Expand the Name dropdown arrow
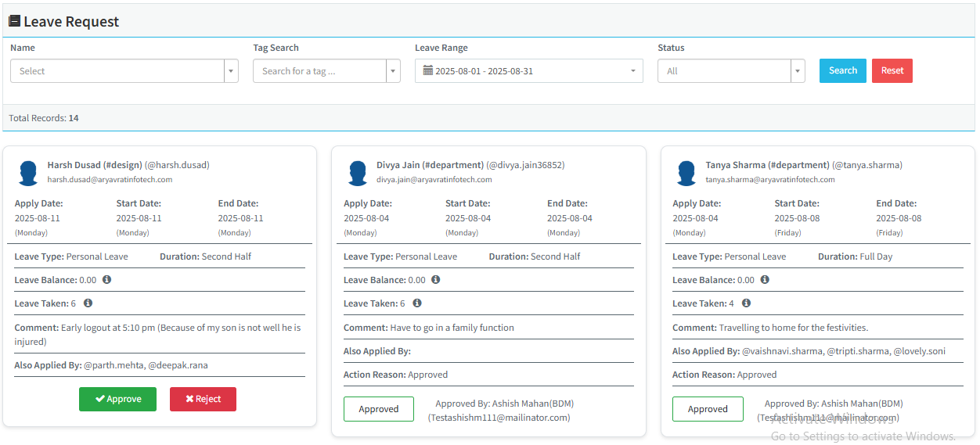Viewport: 980px width, 445px height. click(x=231, y=71)
